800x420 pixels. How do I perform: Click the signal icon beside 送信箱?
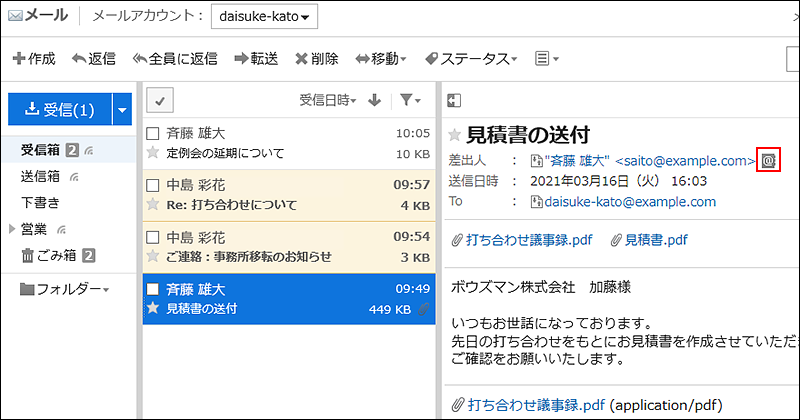tap(74, 177)
